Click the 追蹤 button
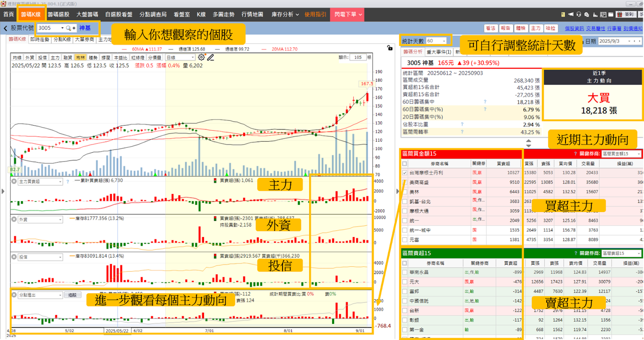This screenshot has height=340, width=644. [72, 295]
